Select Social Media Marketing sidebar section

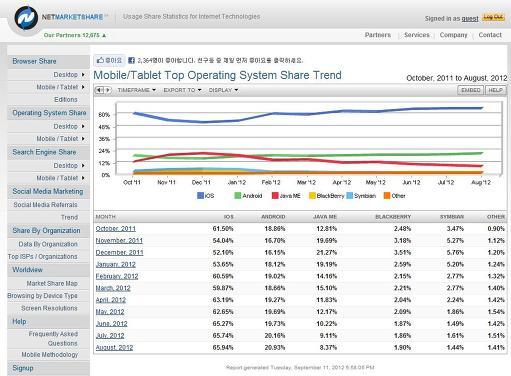pos(48,191)
